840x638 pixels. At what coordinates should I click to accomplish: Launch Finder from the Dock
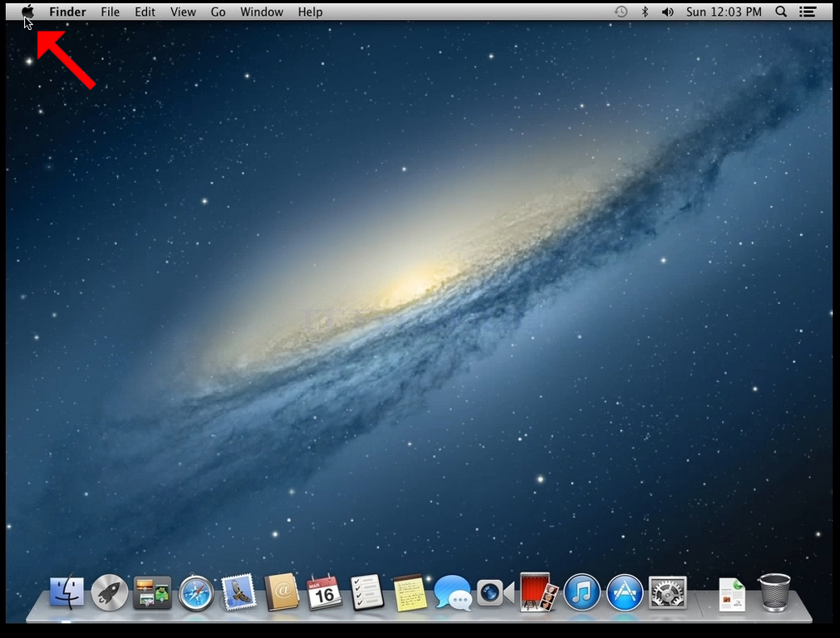point(67,592)
